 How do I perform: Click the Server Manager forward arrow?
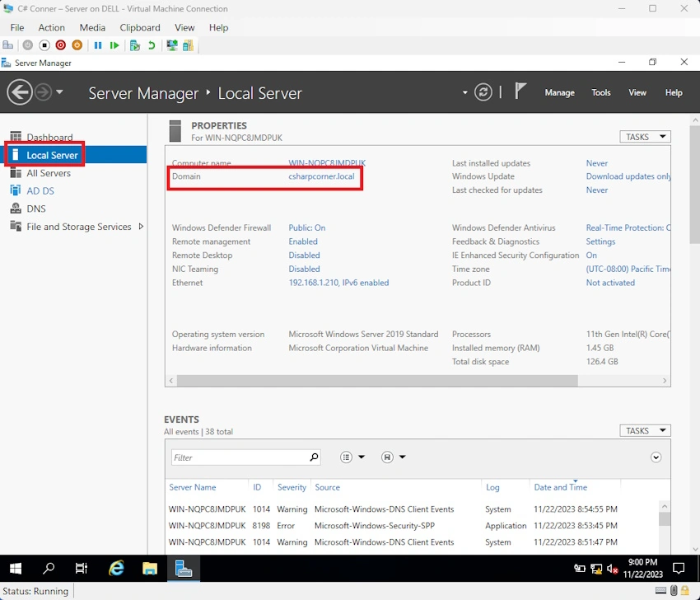coord(44,92)
